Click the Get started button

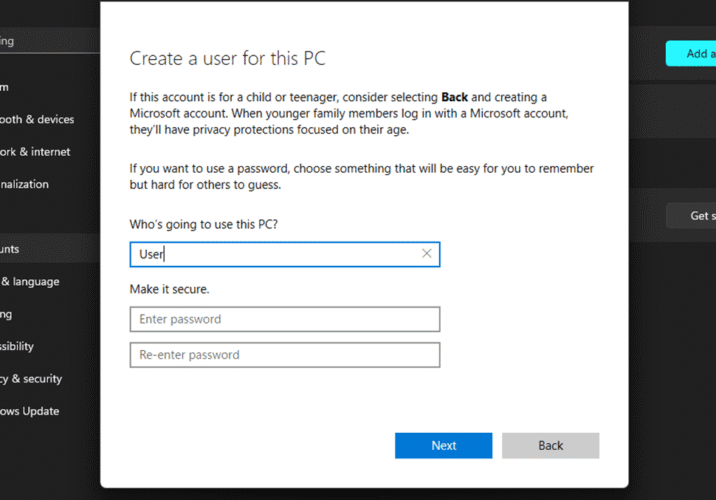[x=693, y=216]
